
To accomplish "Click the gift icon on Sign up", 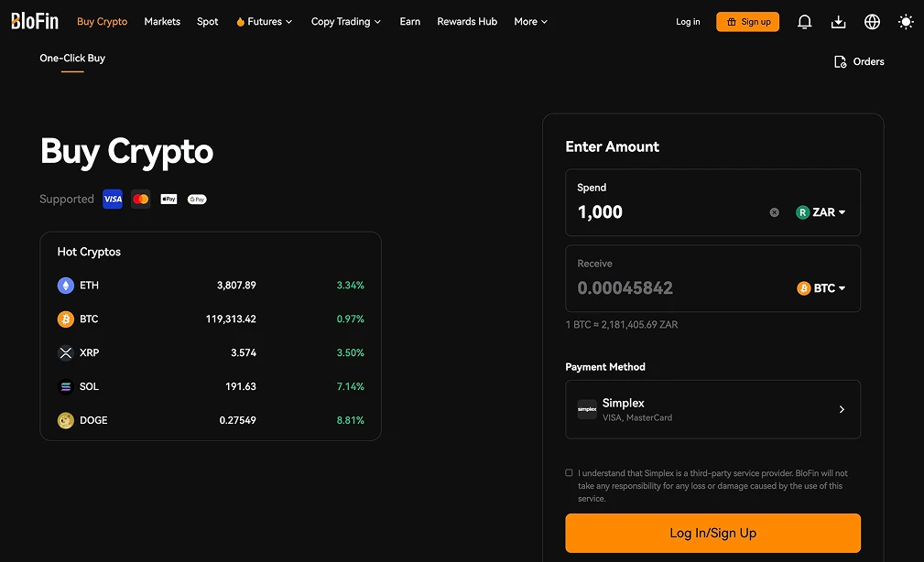I will tap(732, 22).
